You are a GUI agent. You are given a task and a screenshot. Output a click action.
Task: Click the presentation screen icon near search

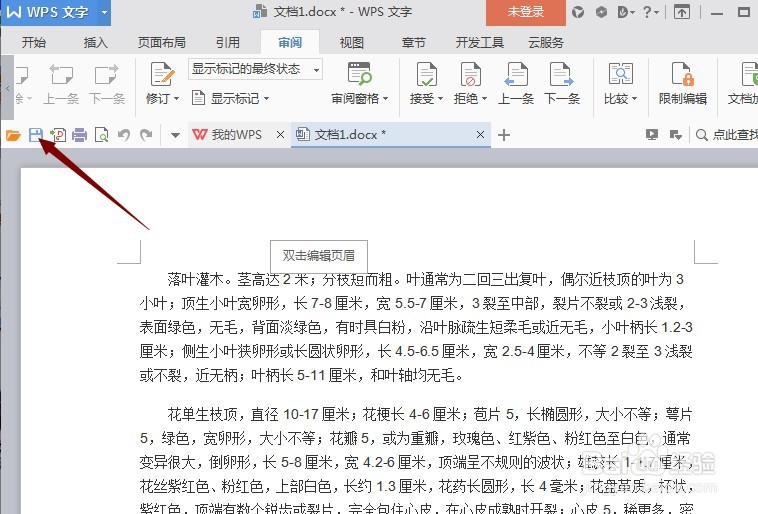pyautogui.click(x=652, y=135)
